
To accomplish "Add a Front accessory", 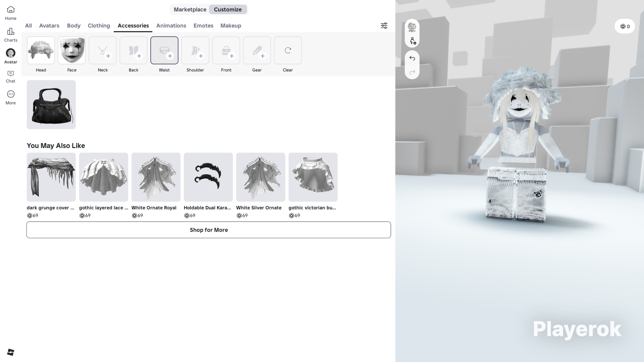I will [x=226, y=50].
